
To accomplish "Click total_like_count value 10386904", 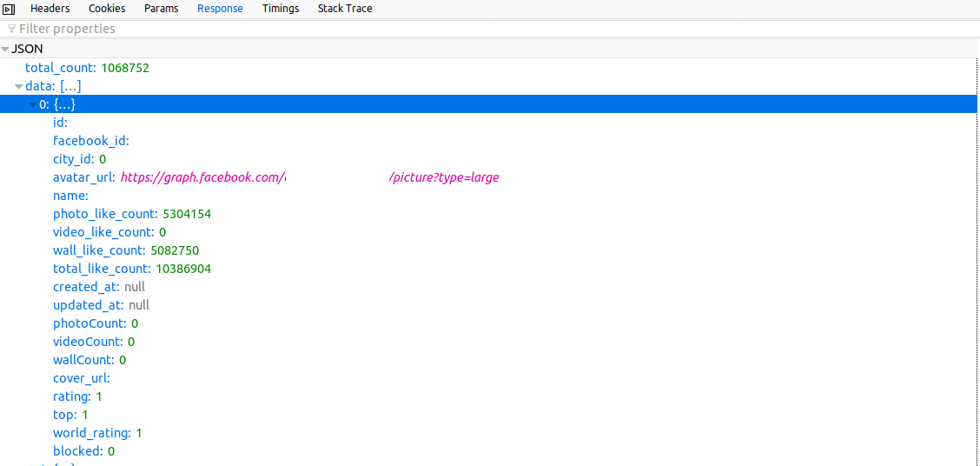I will [x=183, y=269].
